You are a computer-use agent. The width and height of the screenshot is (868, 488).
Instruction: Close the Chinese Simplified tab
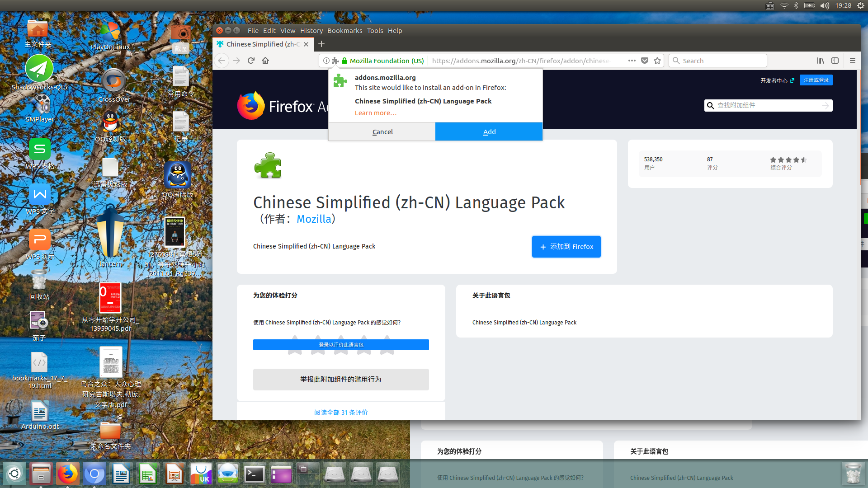[306, 44]
